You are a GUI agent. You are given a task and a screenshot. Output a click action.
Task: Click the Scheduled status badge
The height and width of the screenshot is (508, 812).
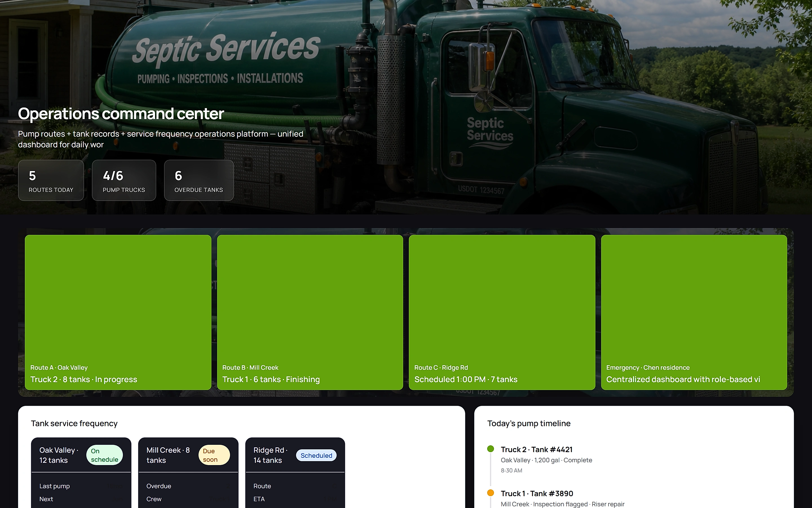(316, 455)
